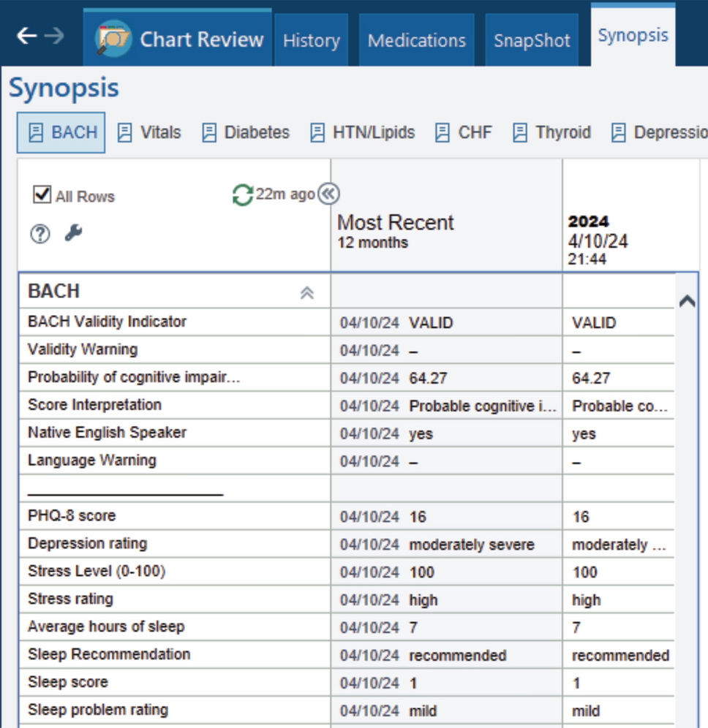Collapse columns with double left chevron
This screenshot has height=728, width=708.
point(329,194)
